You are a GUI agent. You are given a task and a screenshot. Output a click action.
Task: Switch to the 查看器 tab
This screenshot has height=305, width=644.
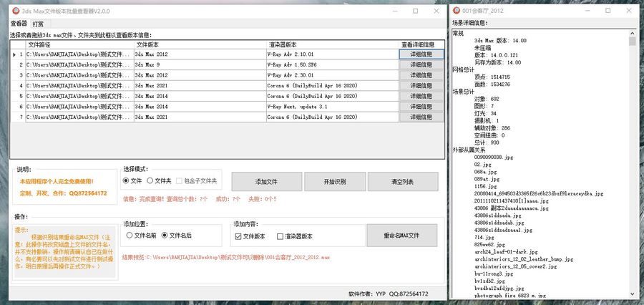[19, 24]
